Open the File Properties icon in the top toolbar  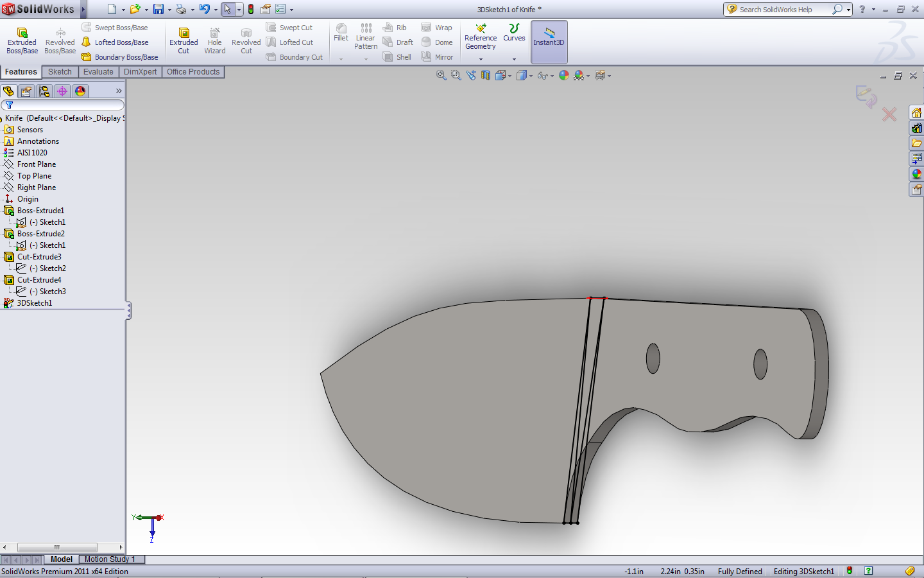[265, 9]
